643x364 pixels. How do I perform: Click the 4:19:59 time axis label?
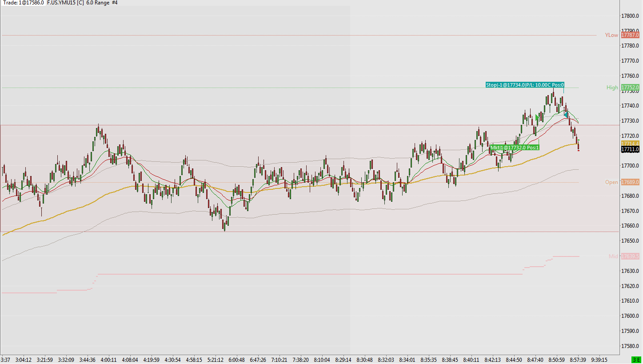(x=151, y=360)
